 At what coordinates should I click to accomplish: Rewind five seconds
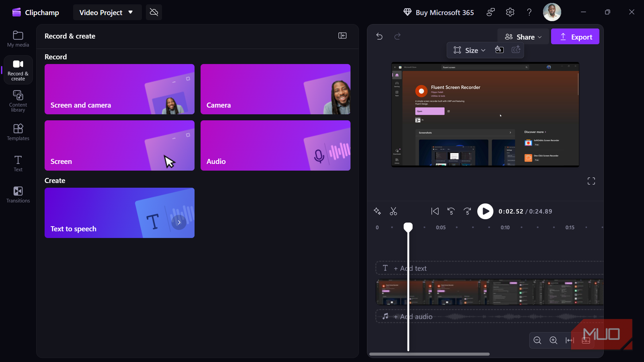[451, 211]
